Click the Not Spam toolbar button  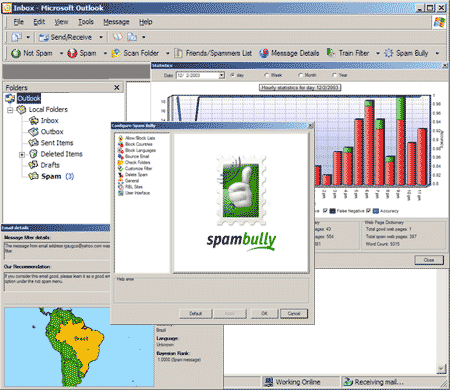[32, 53]
